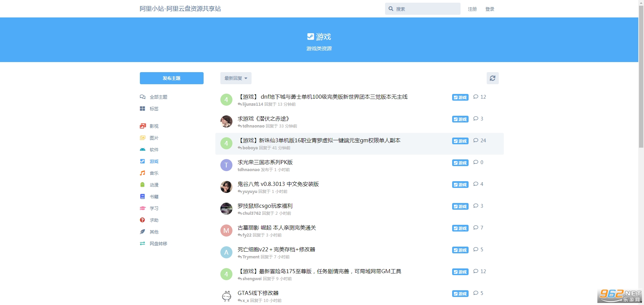Image resolution: width=644 pixels, height=305 pixels.
Task: Click reply bubble icon on 新诛仙3 post
Action: tap(476, 141)
